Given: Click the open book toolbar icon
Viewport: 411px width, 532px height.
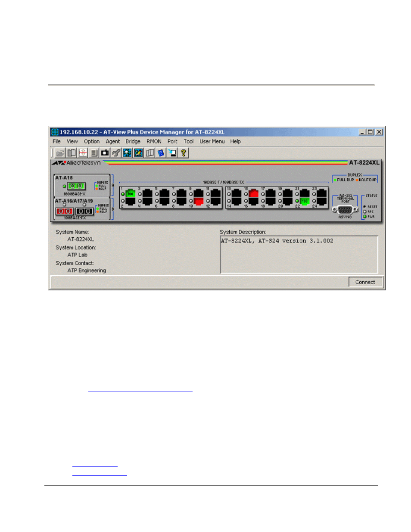Looking at the screenshot, I should (x=72, y=153).
